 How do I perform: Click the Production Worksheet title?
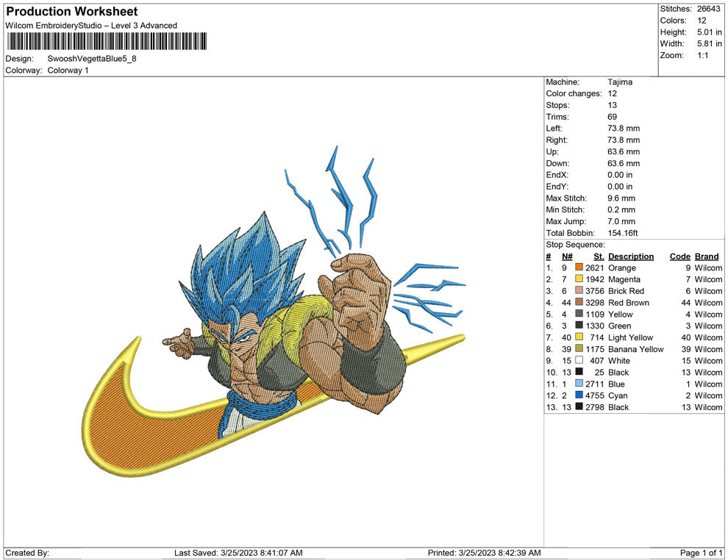(72, 12)
